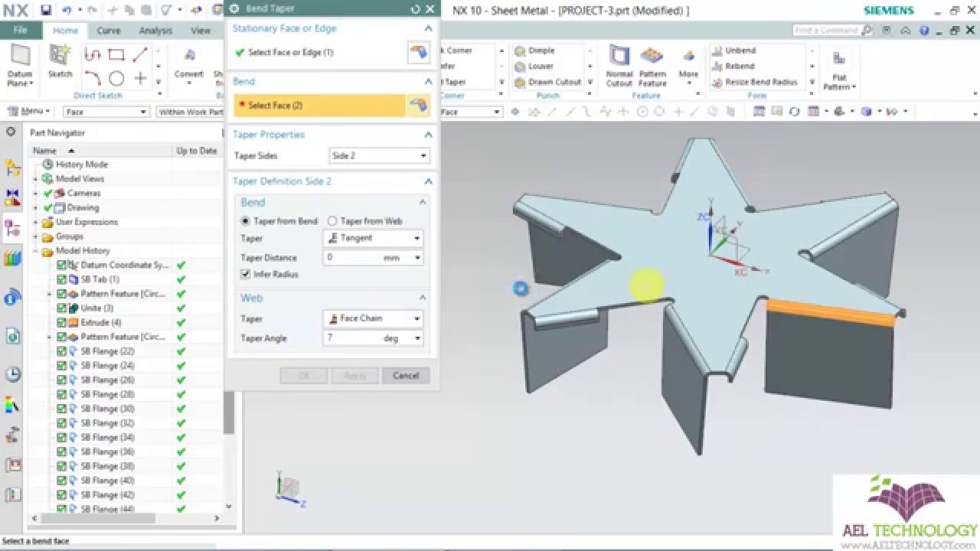Open the History clock sidebar tab
This screenshot has height=551, width=980.
pos(12,374)
